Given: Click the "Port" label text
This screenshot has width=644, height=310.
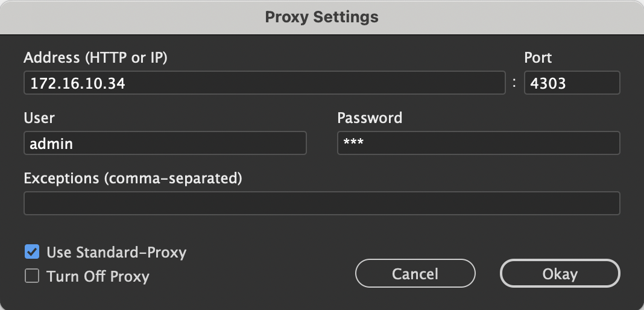Looking at the screenshot, I should [x=538, y=59].
